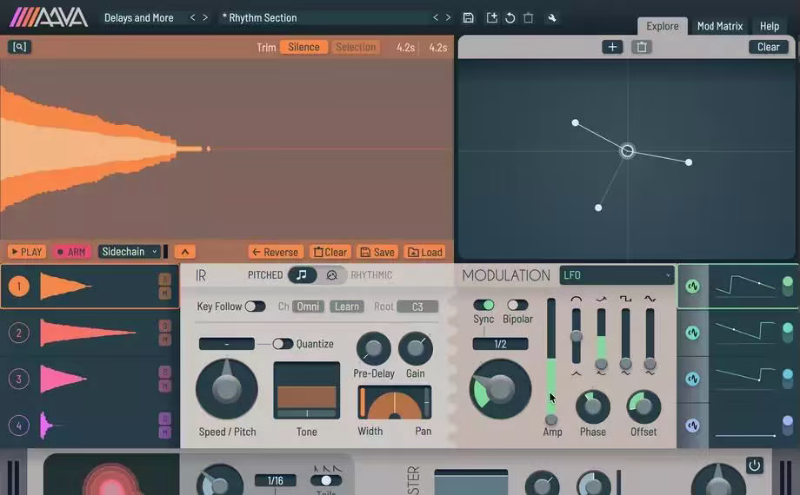This screenshot has height=495, width=800.
Task: Solo IR slot 2 with S button
Action: (165, 326)
